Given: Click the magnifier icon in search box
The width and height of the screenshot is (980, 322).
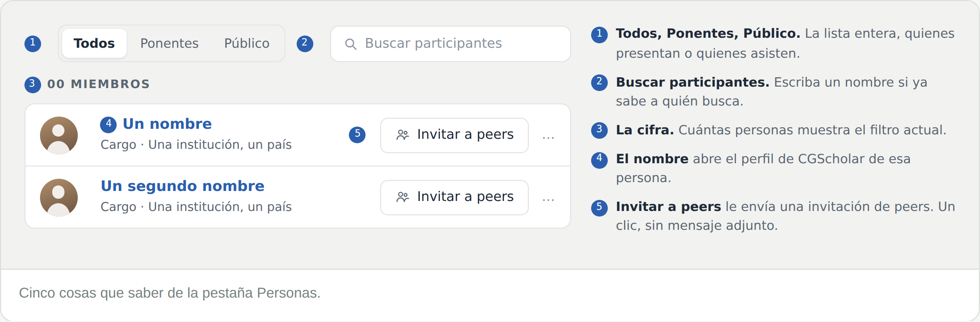Looking at the screenshot, I should [350, 44].
